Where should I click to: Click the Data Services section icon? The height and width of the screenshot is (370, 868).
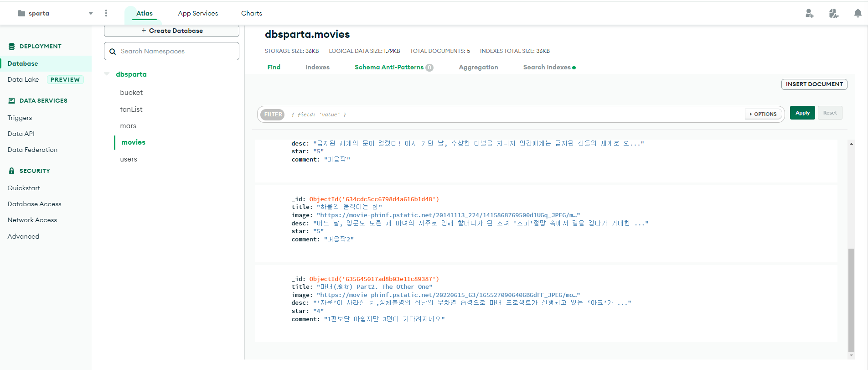[12, 101]
